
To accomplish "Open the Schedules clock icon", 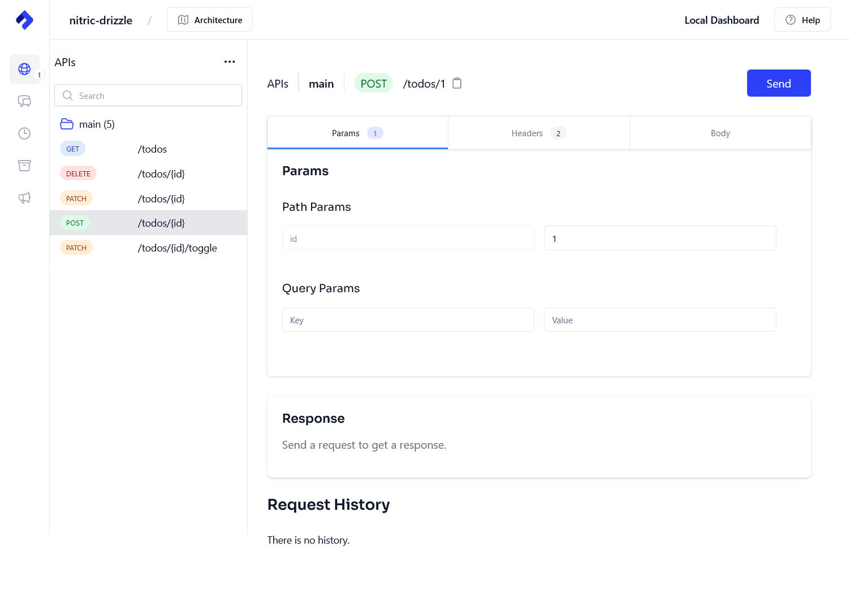I will click(x=24, y=133).
